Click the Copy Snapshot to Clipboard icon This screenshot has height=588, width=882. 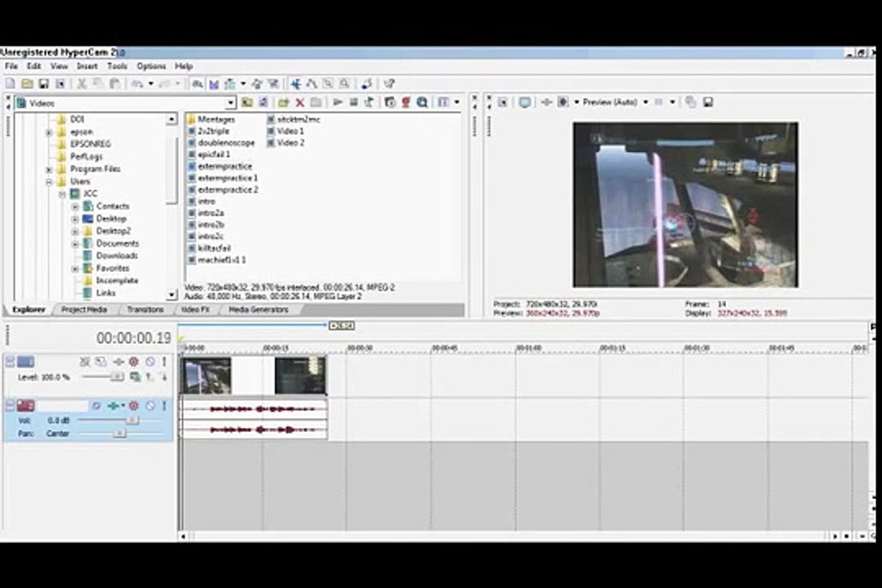(691, 102)
